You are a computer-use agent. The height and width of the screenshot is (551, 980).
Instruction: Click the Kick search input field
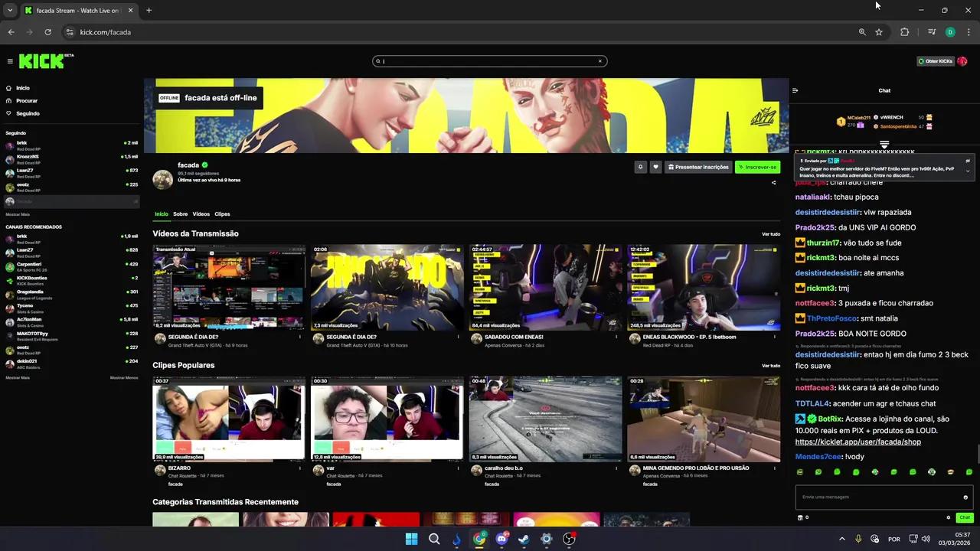tap(490, 61)
